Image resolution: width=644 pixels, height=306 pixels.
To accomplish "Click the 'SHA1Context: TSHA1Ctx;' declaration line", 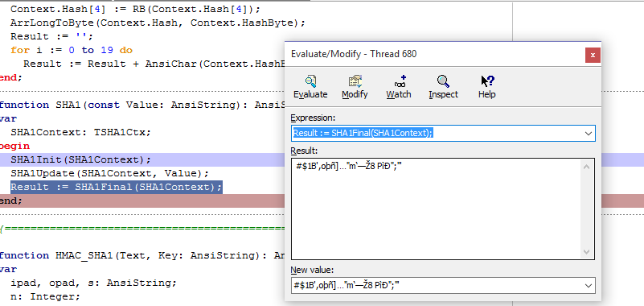I will click(x=81, y=132).
